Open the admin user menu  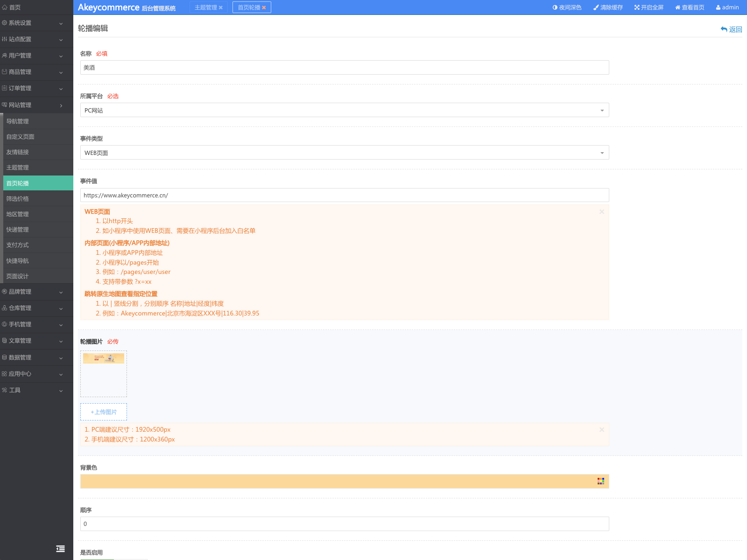(x=727, y=7)
